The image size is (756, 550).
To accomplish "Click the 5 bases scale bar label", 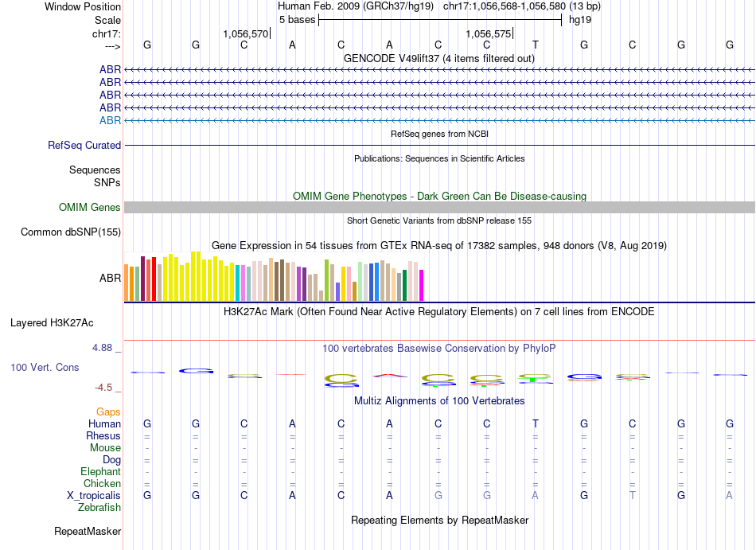I will click(297, 20).
